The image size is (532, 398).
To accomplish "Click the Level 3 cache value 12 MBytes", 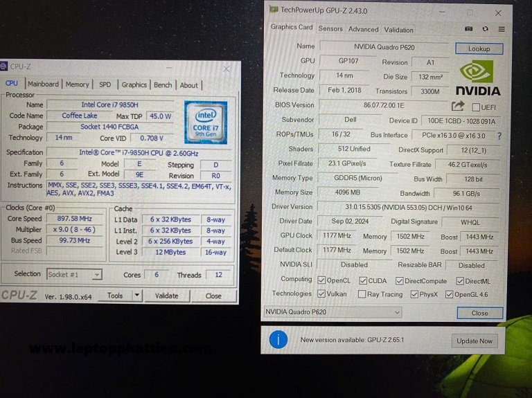I will (170, 252).
